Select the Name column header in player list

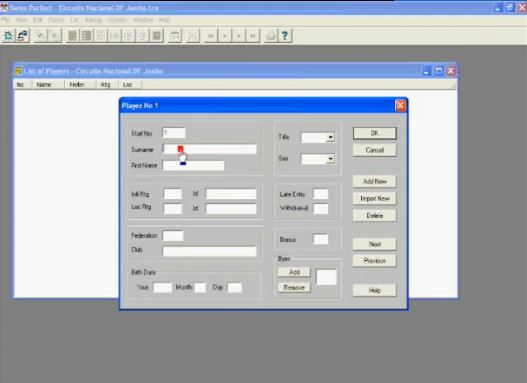point(44,85)
